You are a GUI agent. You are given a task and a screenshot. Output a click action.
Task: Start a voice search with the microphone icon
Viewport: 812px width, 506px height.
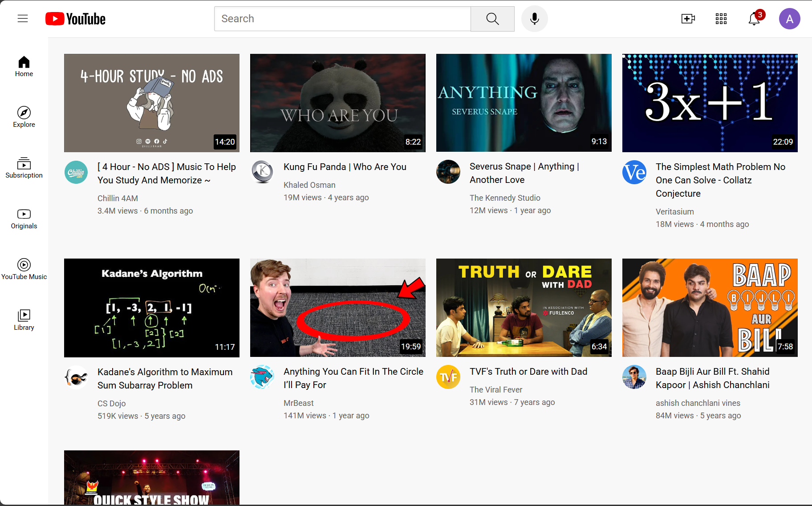(534, 18)
